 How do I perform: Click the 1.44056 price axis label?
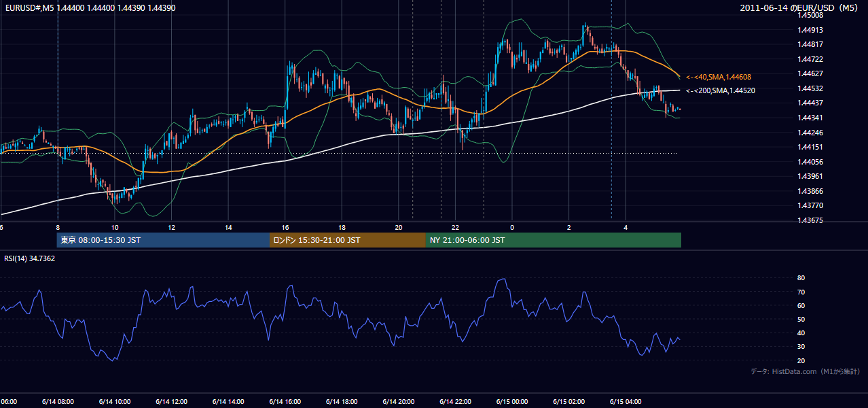[810, 162]
